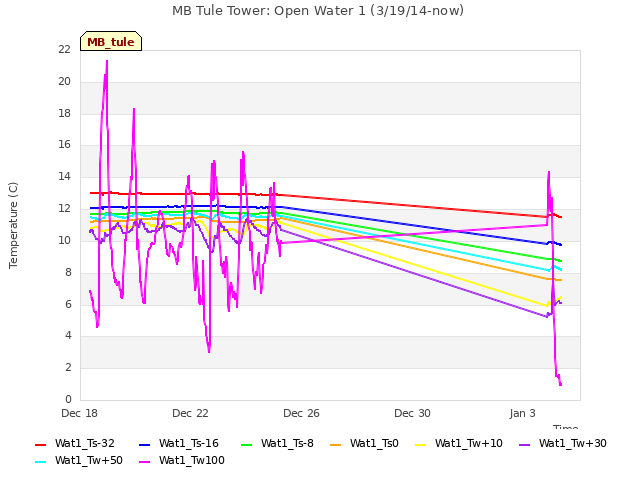
Task: Click the 16 y-axis tick label
Action: click(64, 144)
